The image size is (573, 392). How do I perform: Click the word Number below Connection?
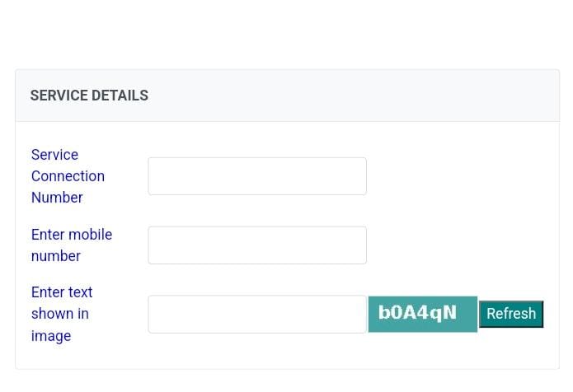[57, 198]
